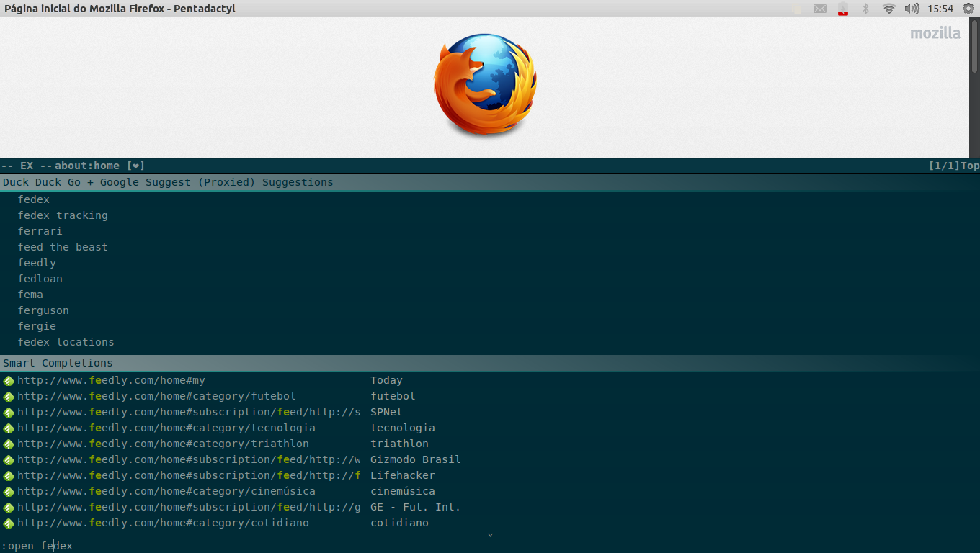Click the "GE - Fut. Int." completion title
980x553 pixels.
pos(416,507)
